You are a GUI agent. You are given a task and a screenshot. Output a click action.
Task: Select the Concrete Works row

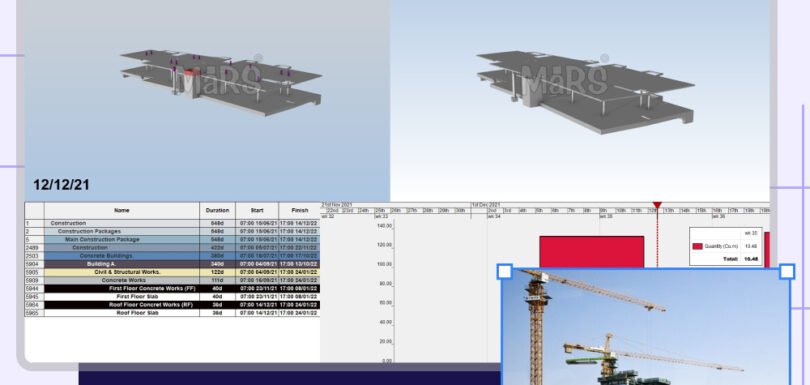[x=173, y=281]
